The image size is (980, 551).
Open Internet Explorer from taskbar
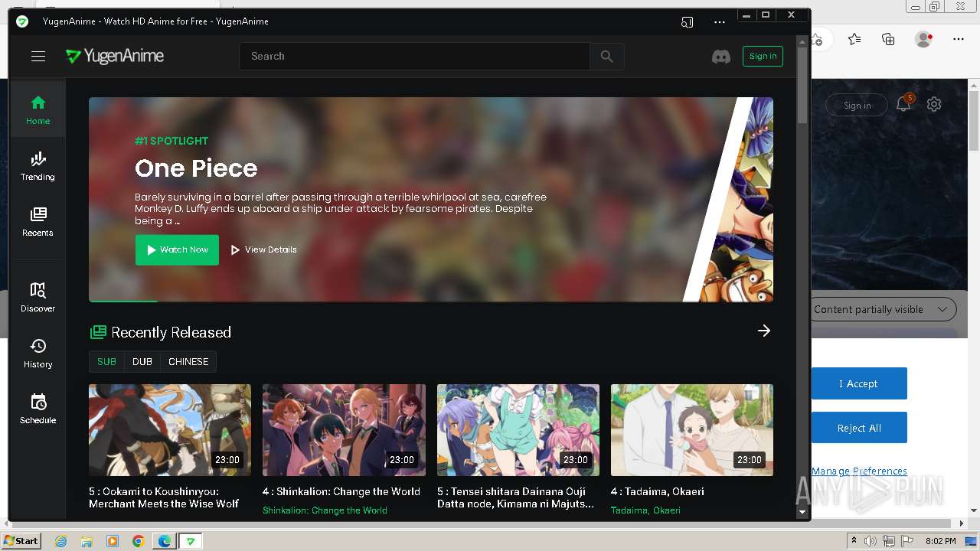[60, 541]
